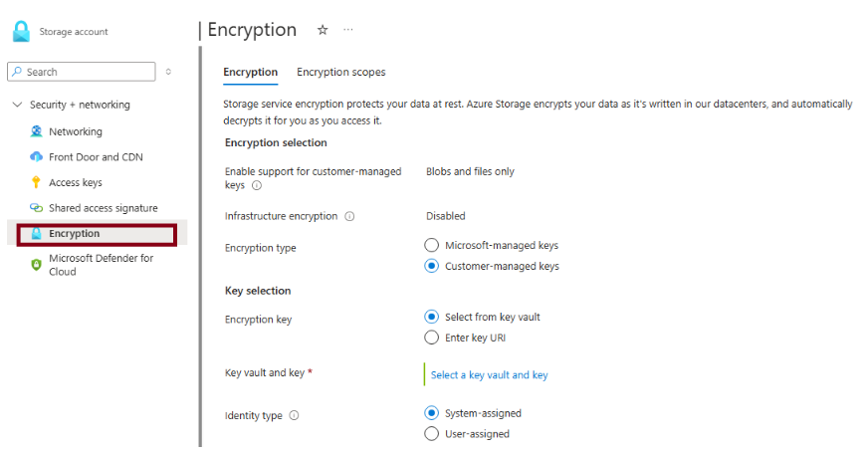Open the ellipsis more options menu
Image resolution: width=868 pixels, height=455 pixels.
[348, 30]
